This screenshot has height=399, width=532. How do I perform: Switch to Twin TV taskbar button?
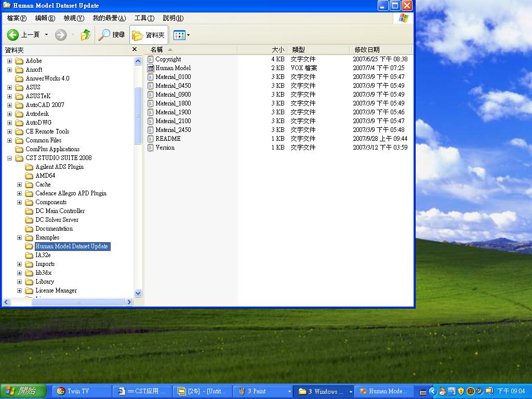click(82, 391)
